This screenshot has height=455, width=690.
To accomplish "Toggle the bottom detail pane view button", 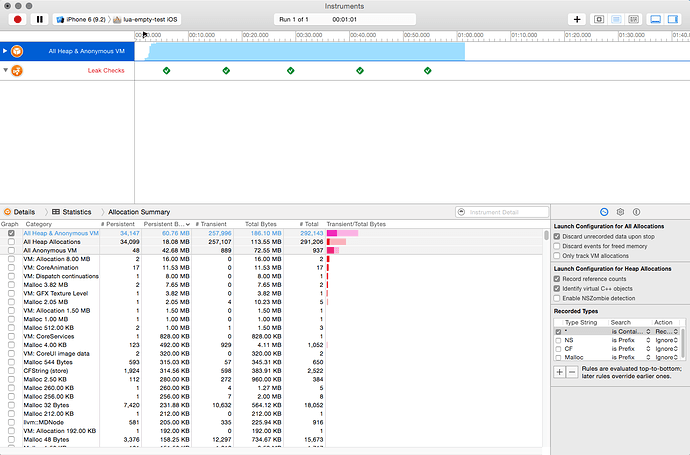I will 656,19.
